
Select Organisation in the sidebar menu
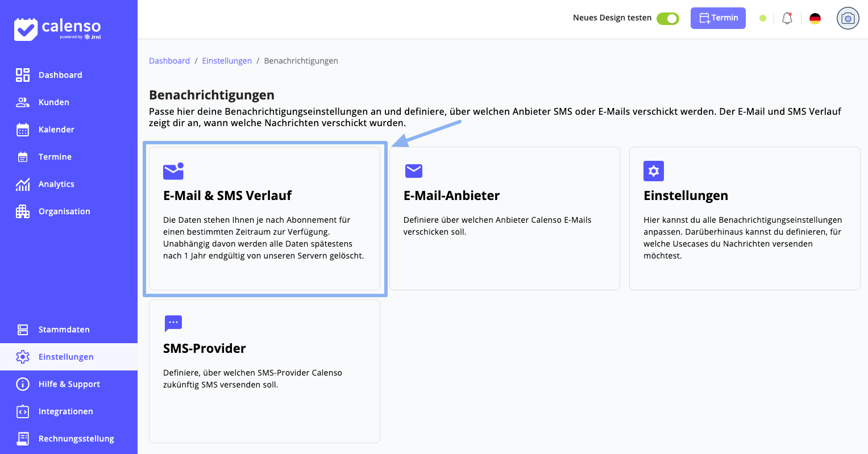click(x=64, y=211)
